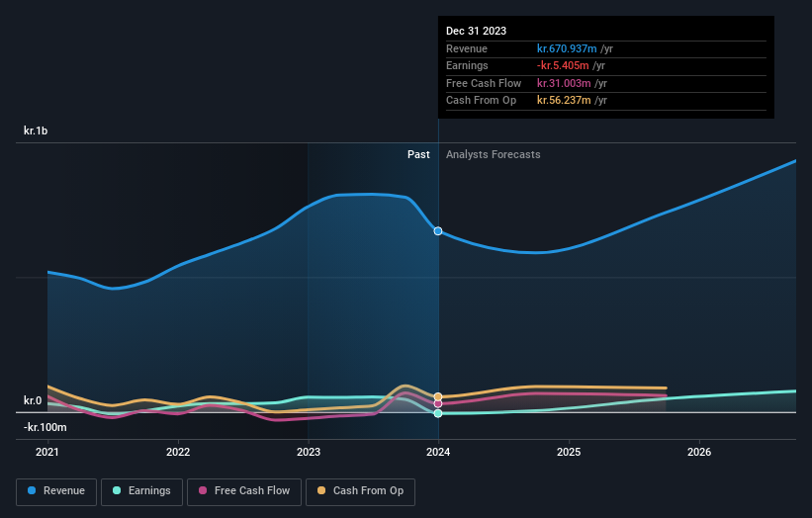Screen dimensions: 812x518
Task: Click the 2023 x-axis label
Action: click(309, 452)
